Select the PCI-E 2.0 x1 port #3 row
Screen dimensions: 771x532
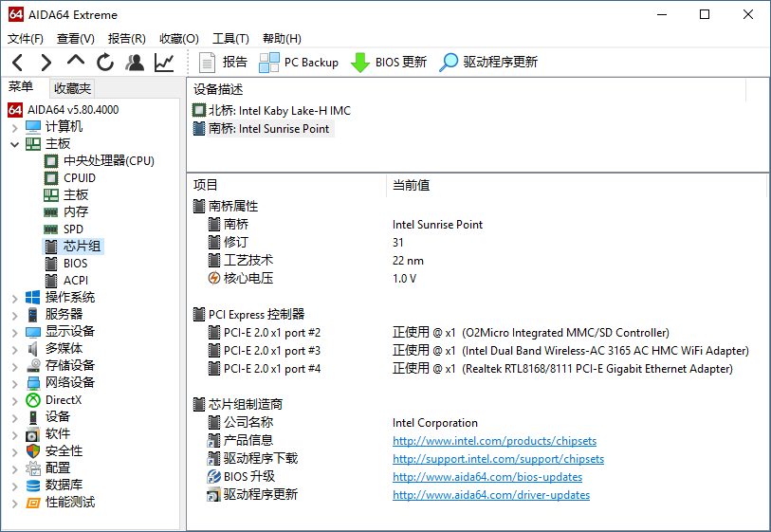pos(477,351)
